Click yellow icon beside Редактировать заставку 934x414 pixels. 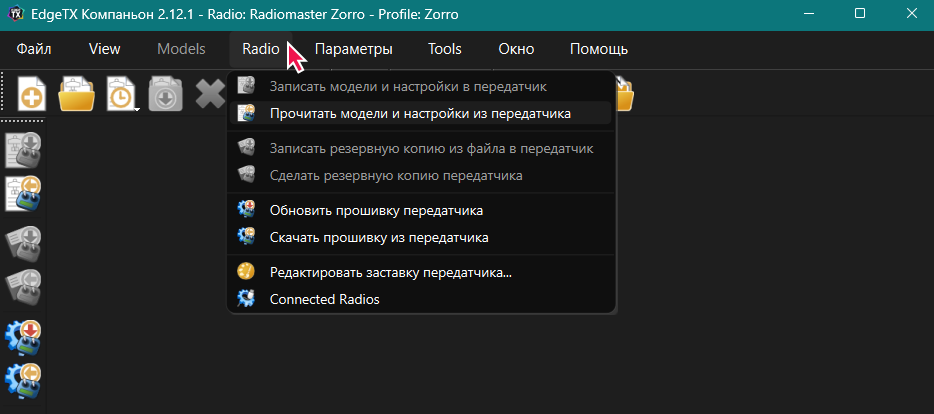(x=246, y=272)
